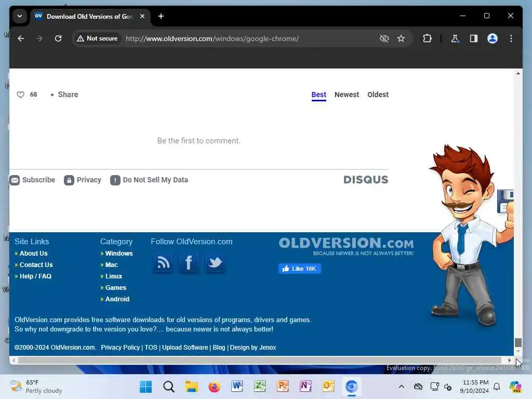532x399 pixels.
Task: Open the TOS footer link
Action: [x=151, y=348]
